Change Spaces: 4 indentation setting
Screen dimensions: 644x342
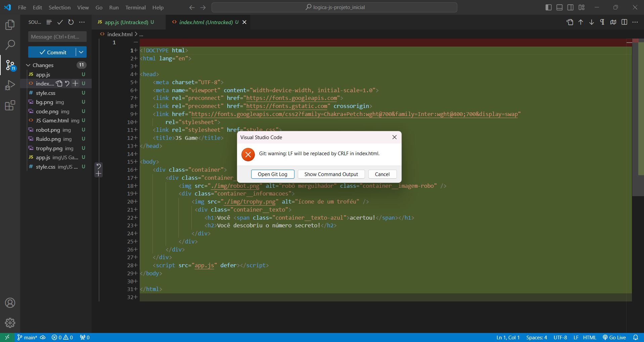click(x=537, y=337)
